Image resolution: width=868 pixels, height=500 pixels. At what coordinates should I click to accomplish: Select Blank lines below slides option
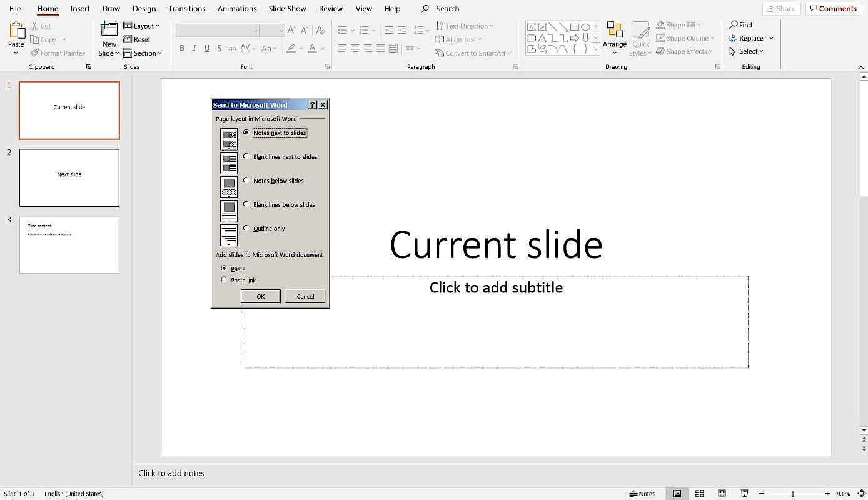click(246, 204)
